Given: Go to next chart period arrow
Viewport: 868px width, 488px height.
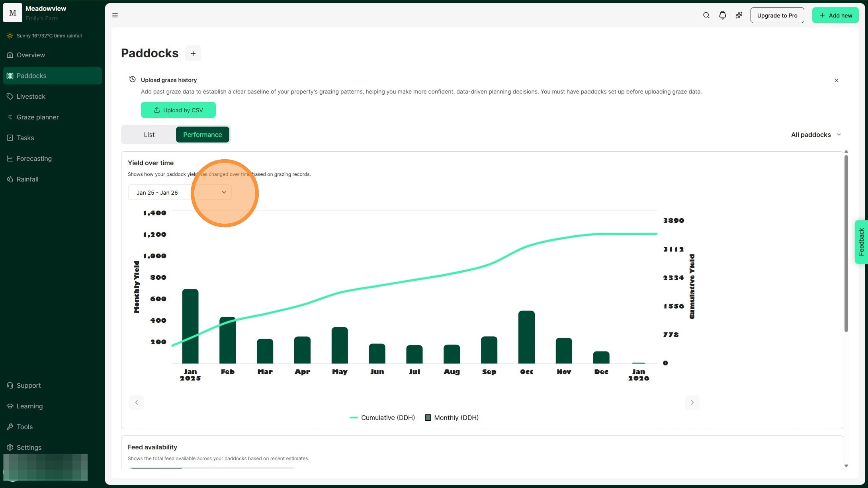Looking at the screenshot, I should coord(692,402).
